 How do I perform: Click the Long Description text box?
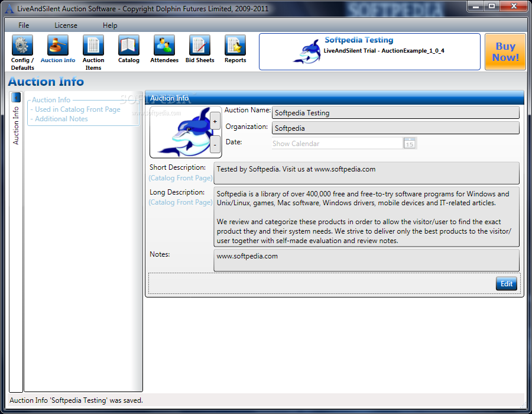366,217
